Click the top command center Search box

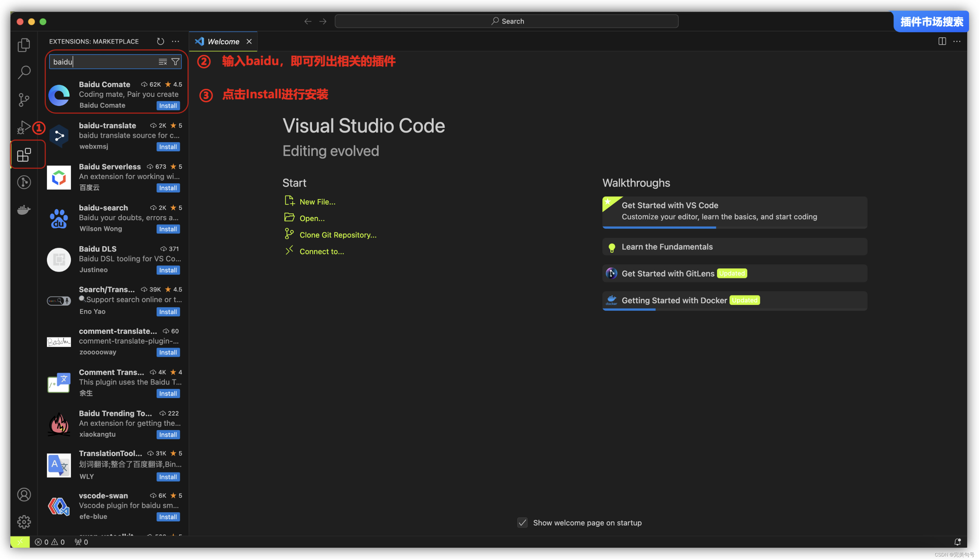506,21
